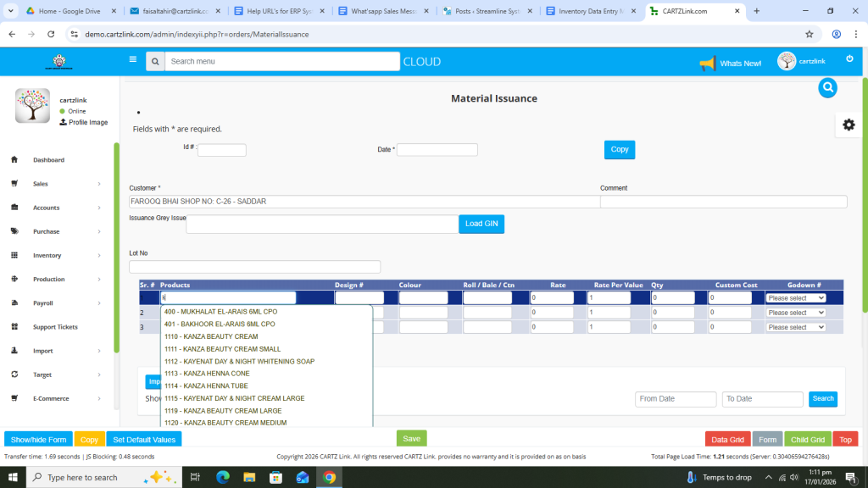
Task: Bookmark page with the star icon
Action: pyautogui.click(x=810, y=34)
